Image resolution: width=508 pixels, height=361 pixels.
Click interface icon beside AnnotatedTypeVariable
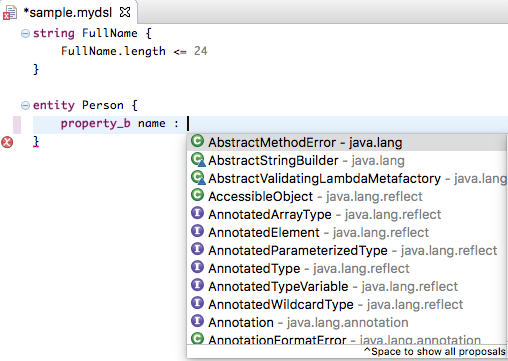197,285
